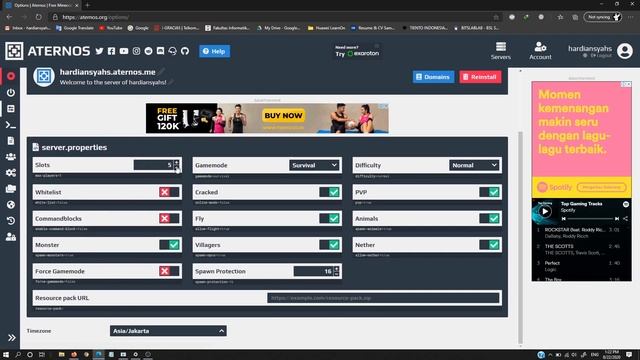Turn off the Villagers toggle
640x360 pixels.
329,245
